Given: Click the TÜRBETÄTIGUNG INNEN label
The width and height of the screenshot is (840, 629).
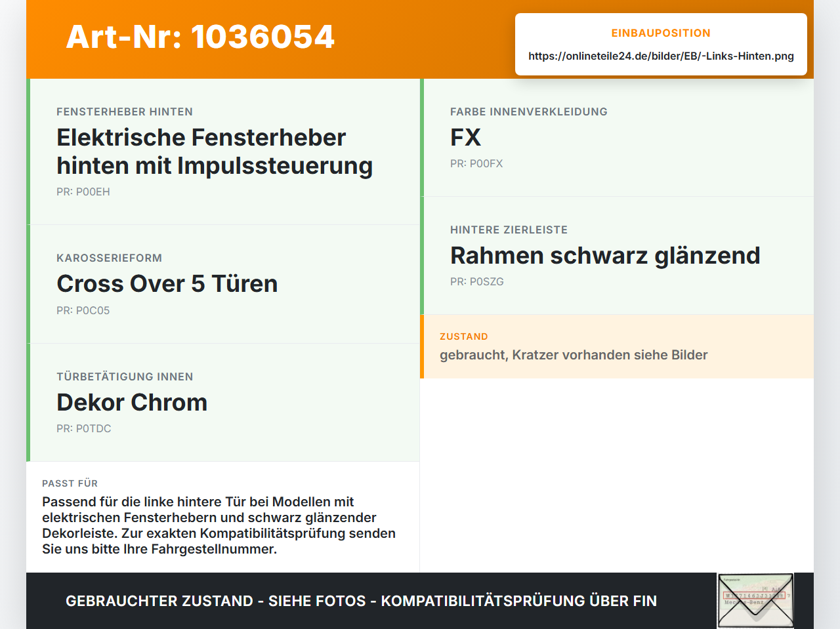Looking at the screenshot, I should [x=125, y=376].
